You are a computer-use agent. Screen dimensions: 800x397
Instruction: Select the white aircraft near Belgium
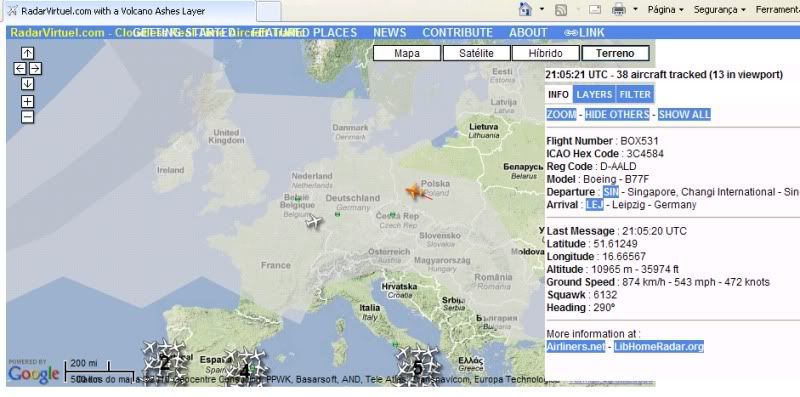point(314,222)
